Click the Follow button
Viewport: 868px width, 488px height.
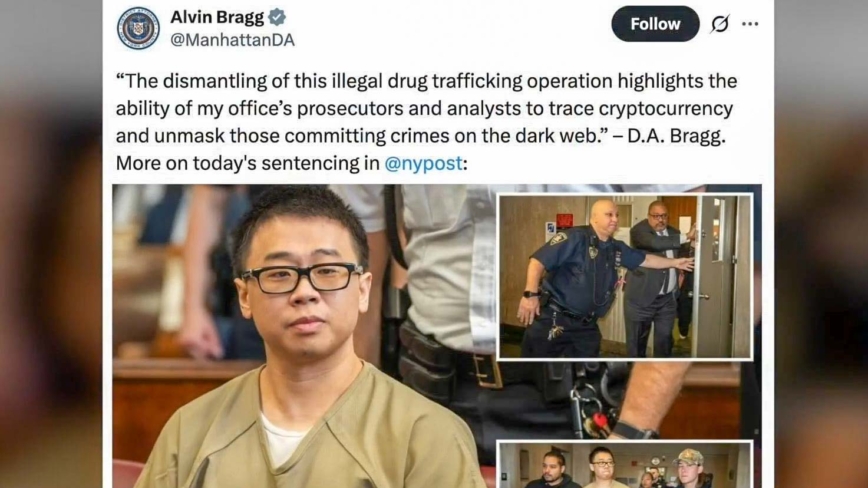tap(655, 24)
